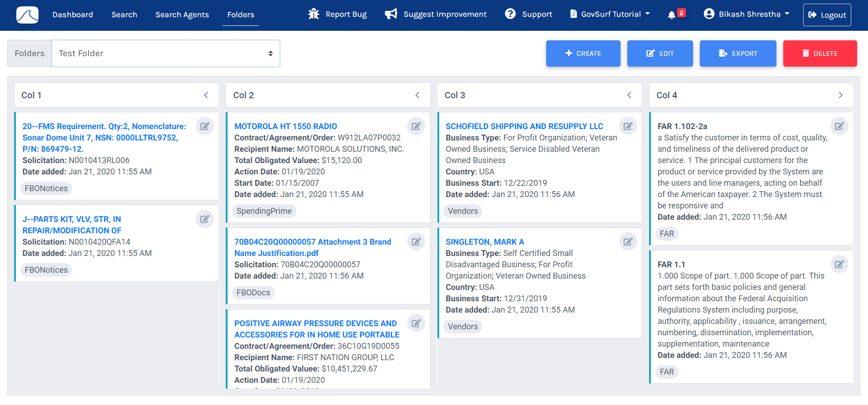
Task: Click the FAR 1.1 heading text
Action: (x=671, y=265)
